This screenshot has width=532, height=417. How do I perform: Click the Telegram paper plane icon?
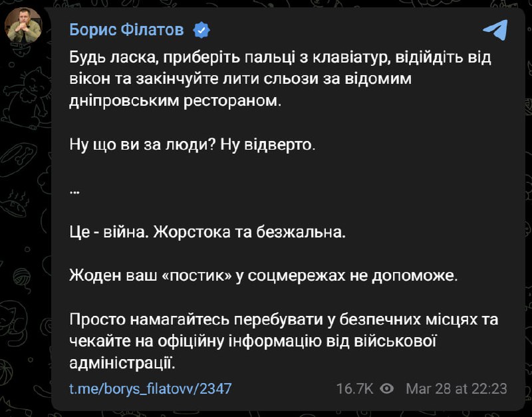[495, 30]
